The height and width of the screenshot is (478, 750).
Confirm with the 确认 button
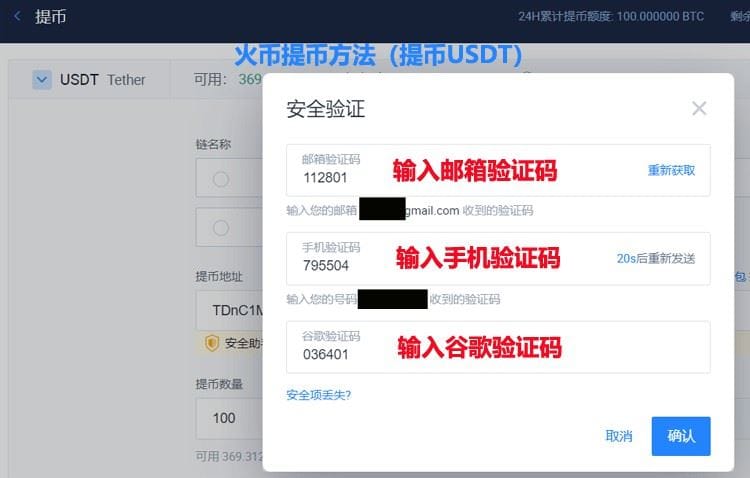coord(681,436)
